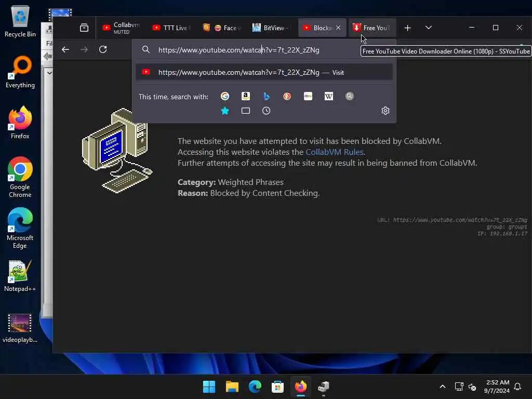Select the gray magnifier search engine icon
The width and height of the screenshot is (532, 399).
pos(350,96)
